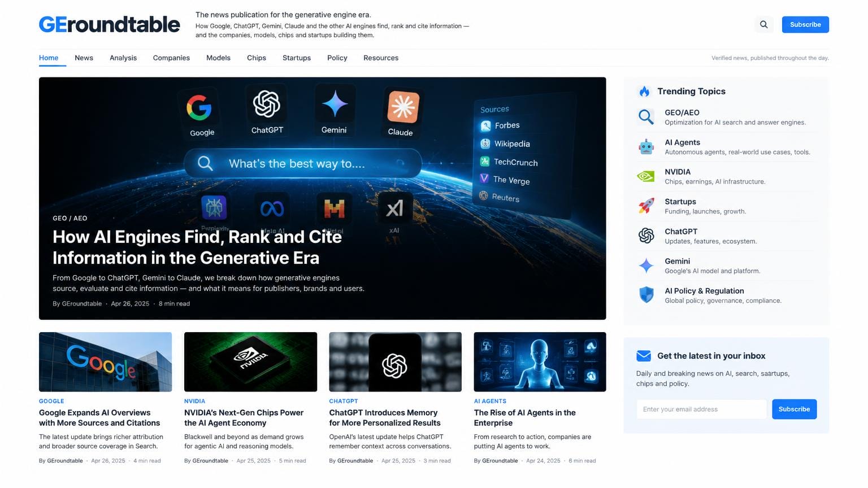Click the NVIDIA logo icon in Trending Topics
This screenshot has width=868, height=488.
pos(646,176)
